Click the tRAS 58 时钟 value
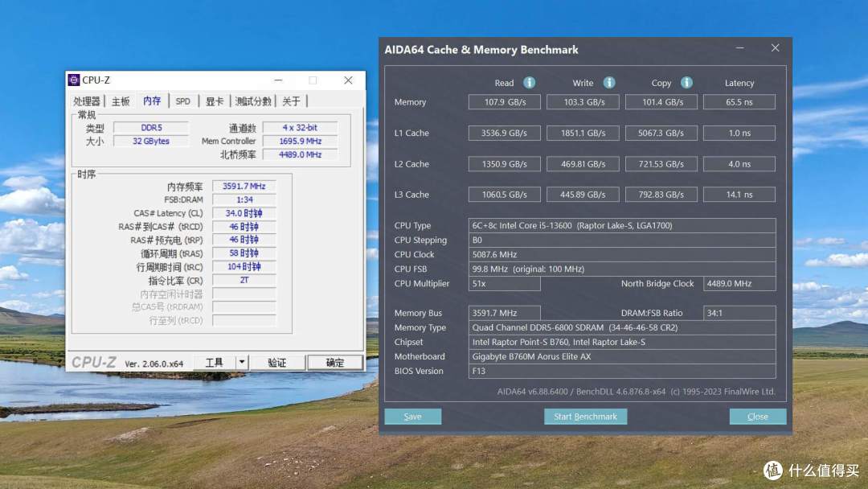868x489 pixels. [x=244, y=253]
